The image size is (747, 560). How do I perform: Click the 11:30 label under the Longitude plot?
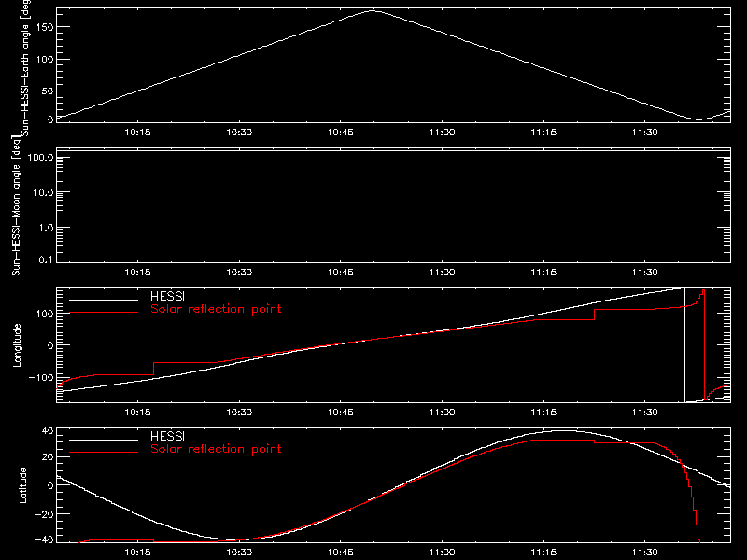[x=645, y=413]
